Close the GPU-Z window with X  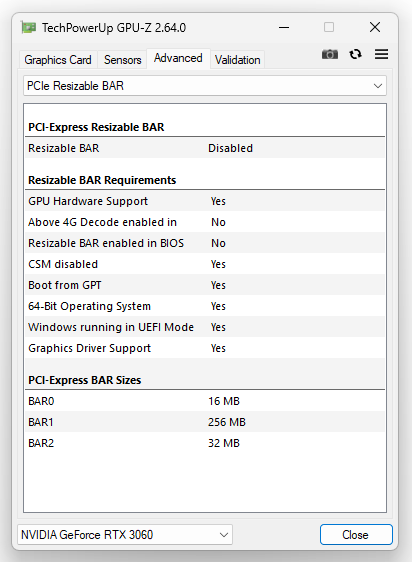[375, 28]
